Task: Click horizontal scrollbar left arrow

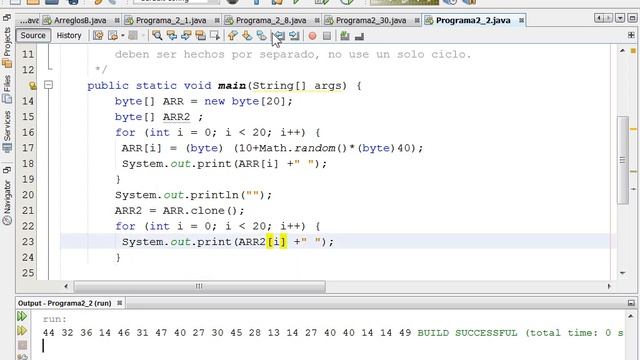Action: point(66,286)
